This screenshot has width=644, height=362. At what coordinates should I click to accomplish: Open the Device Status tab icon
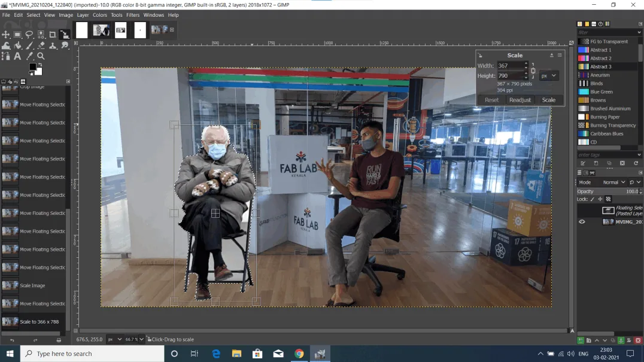(x=10, y=82)
